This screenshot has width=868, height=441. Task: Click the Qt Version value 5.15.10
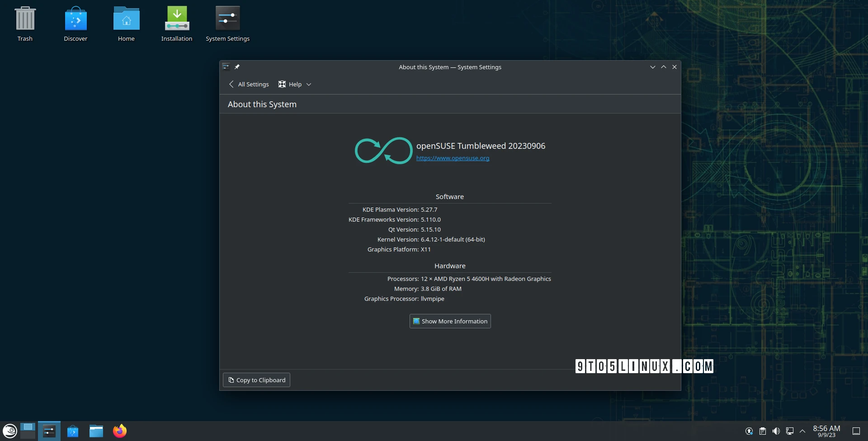(431, 229)
